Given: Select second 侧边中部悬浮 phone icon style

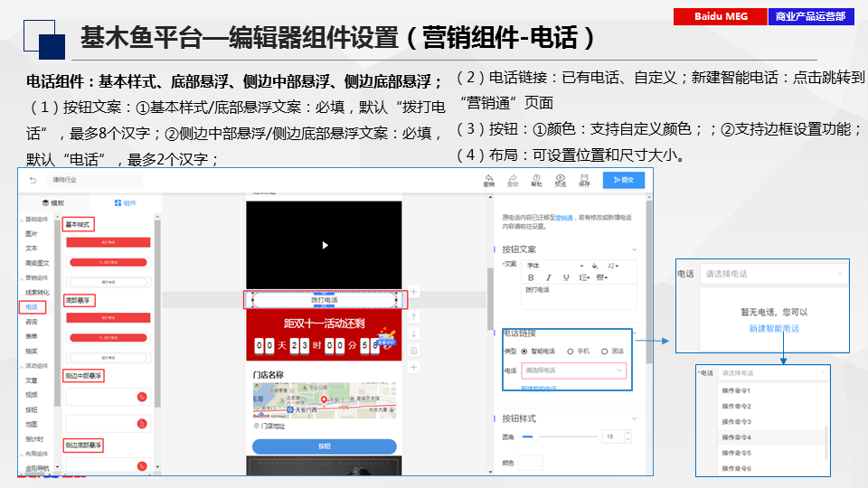Looking at the screenshot, I should pos(142,423).
